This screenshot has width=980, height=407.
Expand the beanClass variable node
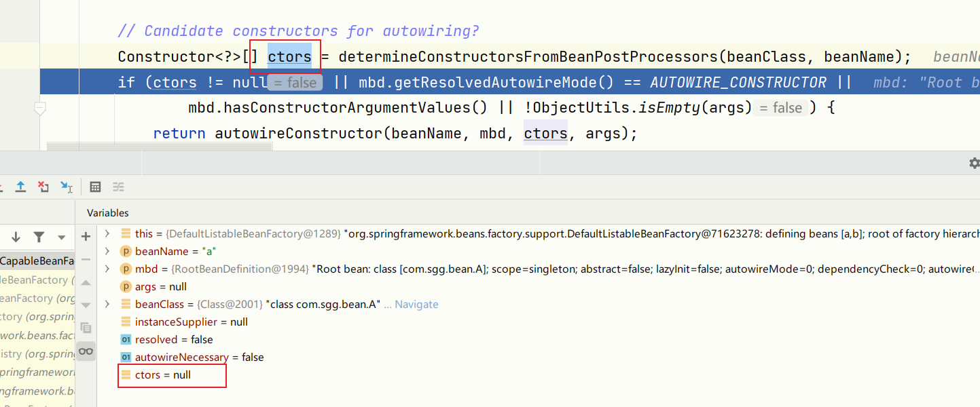[107, 304]
